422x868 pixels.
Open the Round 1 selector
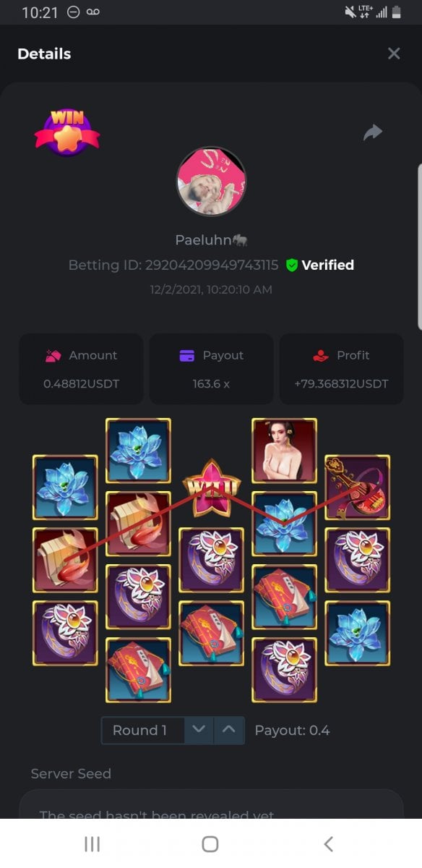(143, 730)
